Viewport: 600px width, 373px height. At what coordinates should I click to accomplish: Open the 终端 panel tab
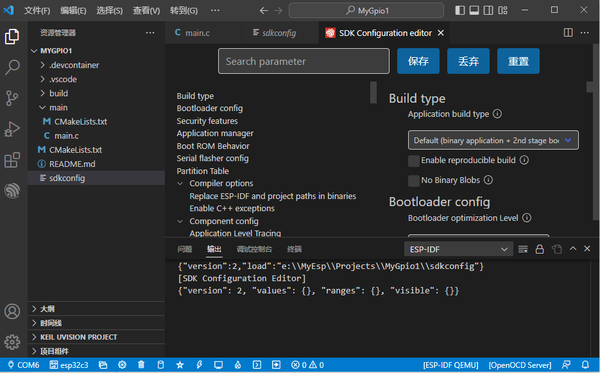(294, 249)
